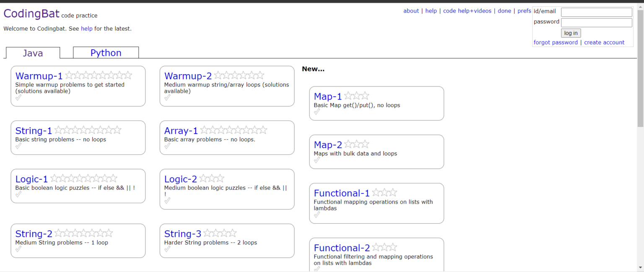
Task: Click 'Medium String problems -- 1 loop' text
Action: 62,243
